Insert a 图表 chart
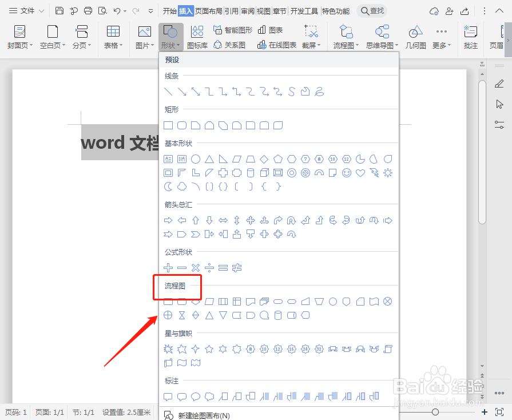Image resolution: width=512 pixels, height=420 pixels. coord(270,30)
